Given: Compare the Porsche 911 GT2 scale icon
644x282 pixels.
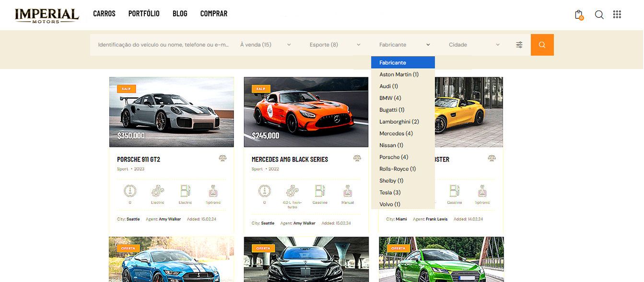Looking at the screenshot, I should tap(222, 158).
